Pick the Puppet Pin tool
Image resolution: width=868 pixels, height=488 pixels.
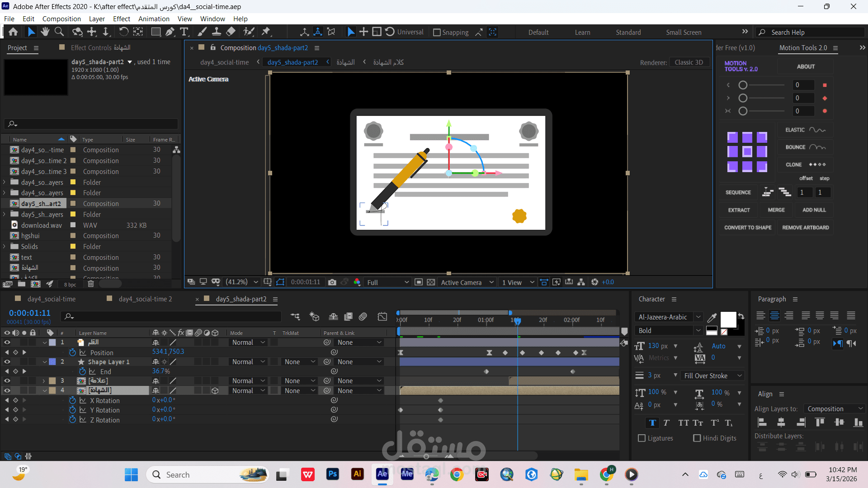pyautogui.click(x=266, y=32)
